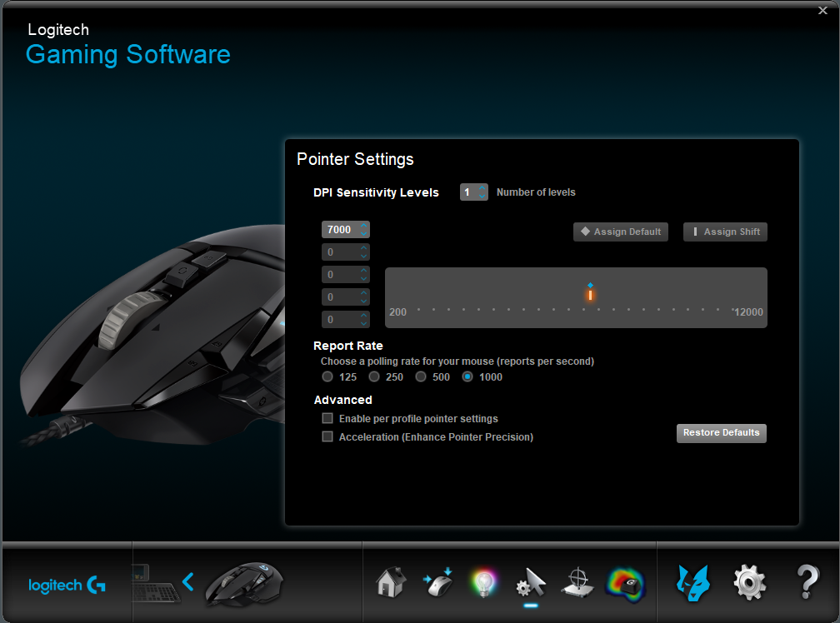Screen dimensions: 840x623
Task: Select the pointer settings cursor icon
Action: pos(531,583)
